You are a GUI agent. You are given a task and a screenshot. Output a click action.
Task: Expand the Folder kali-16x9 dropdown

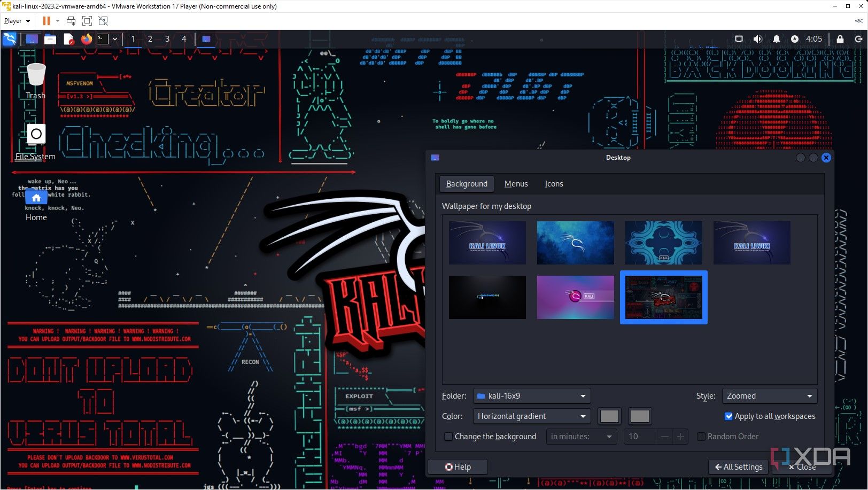pyautogui.click(x=532, y=396)
